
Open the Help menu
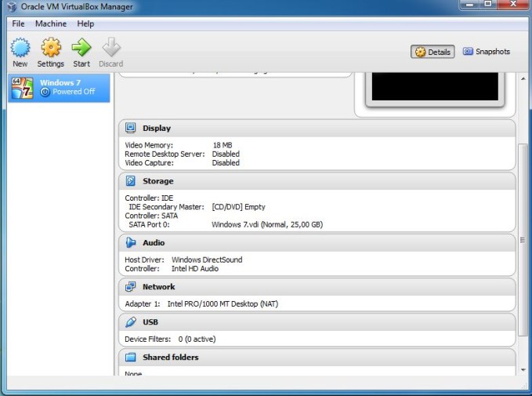85,24
